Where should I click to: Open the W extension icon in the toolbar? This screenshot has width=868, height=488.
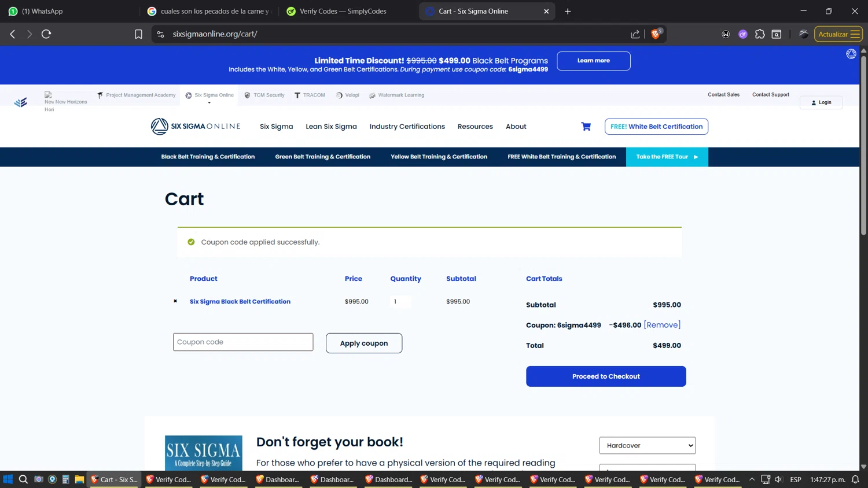click(726, 34)
